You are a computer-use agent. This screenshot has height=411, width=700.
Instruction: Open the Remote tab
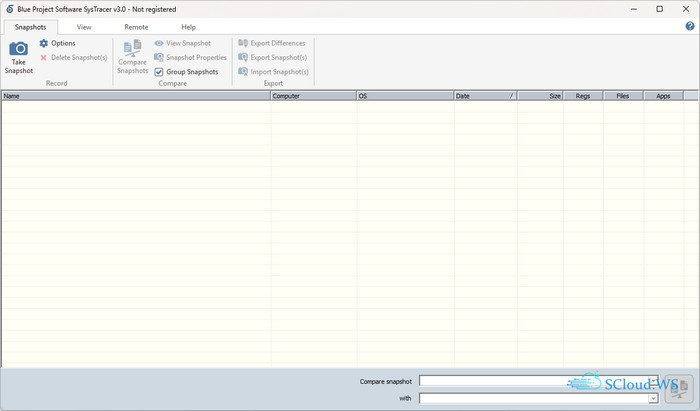136,27
